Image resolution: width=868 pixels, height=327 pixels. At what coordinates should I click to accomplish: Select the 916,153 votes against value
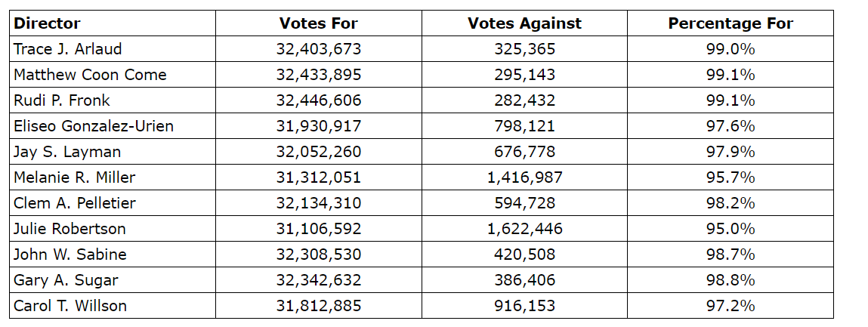pos(524,306)
